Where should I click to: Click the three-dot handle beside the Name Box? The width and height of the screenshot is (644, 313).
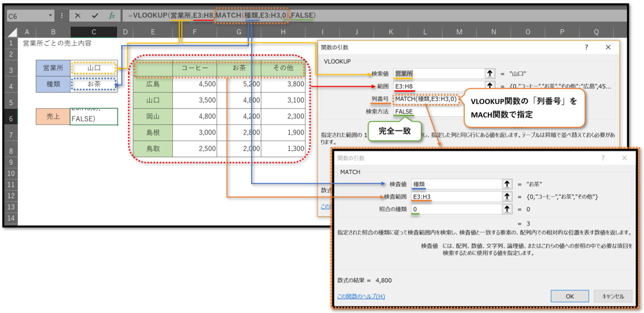coord(62,16)
